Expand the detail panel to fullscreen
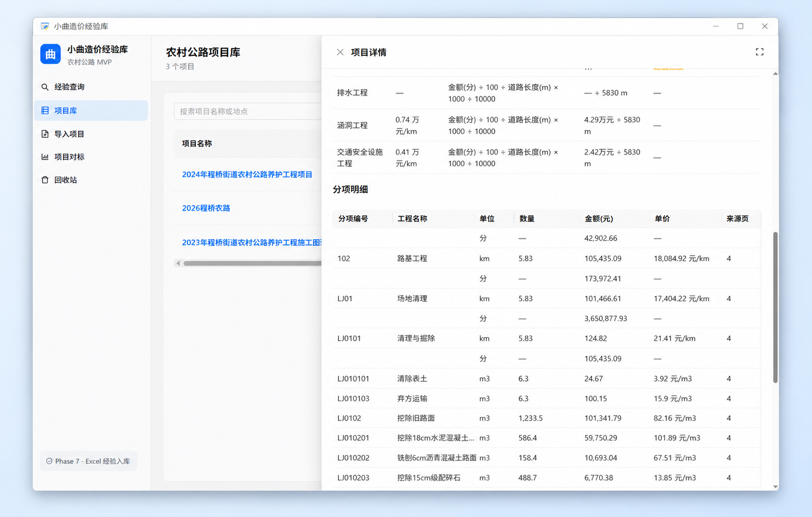 pos(759,52)
